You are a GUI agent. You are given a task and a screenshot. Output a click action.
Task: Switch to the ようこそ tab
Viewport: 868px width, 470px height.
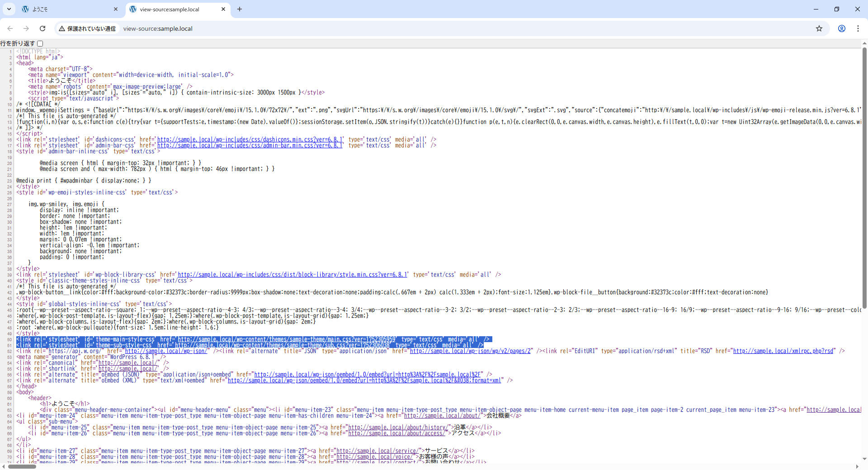click(x=70, y=9)
